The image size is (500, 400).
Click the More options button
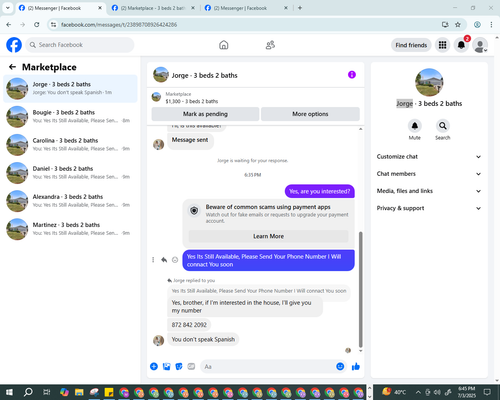click(x=310, y=114)
